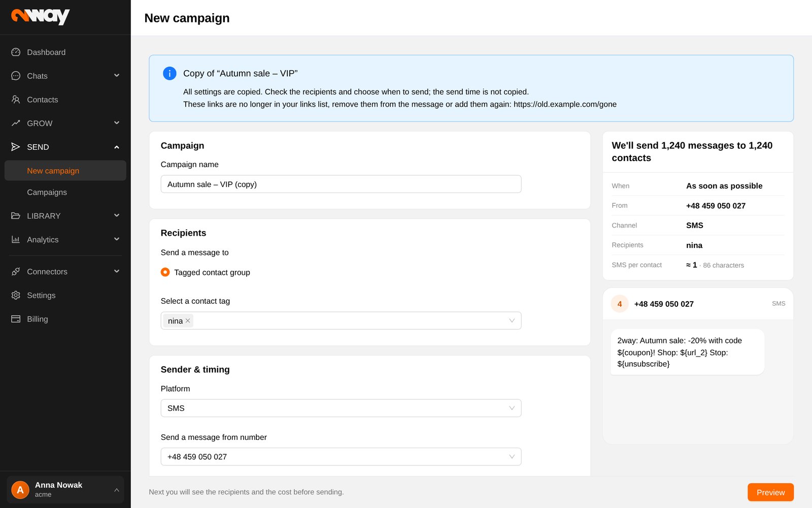Expand the Analytics section chevron
This screenshot has height=508, width=812.
tap(117, 239)
